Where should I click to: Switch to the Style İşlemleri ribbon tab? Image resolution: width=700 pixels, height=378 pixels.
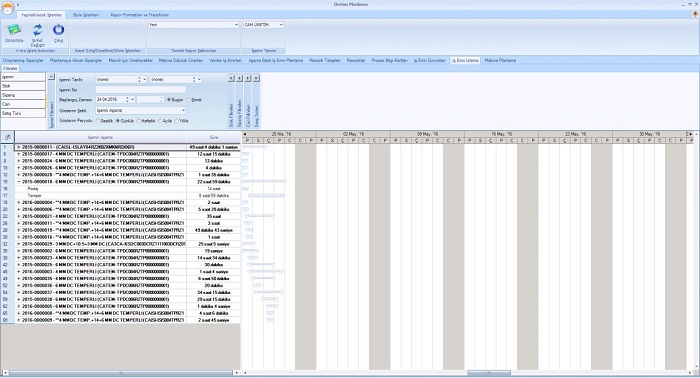86,15
